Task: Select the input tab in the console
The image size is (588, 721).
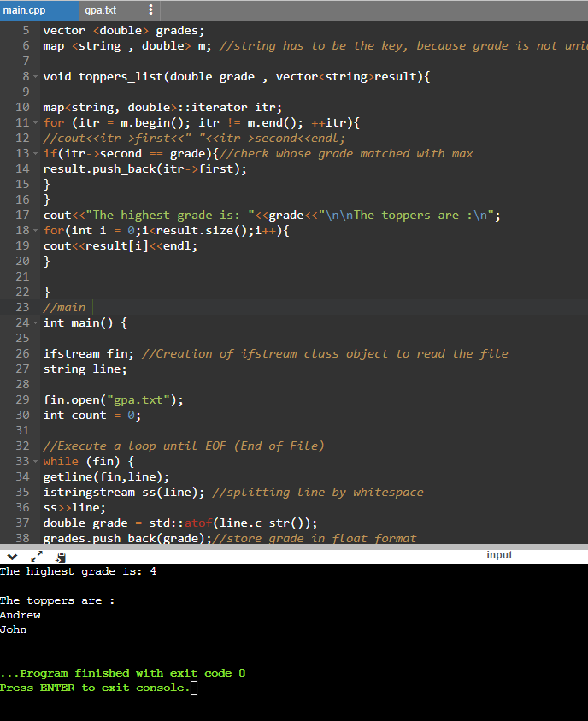Action: (499, 555)
